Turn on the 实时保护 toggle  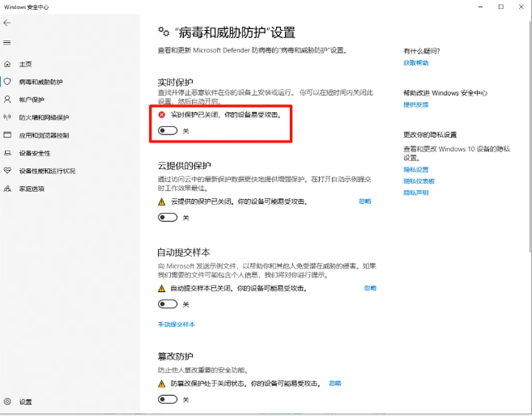point(168,130)
